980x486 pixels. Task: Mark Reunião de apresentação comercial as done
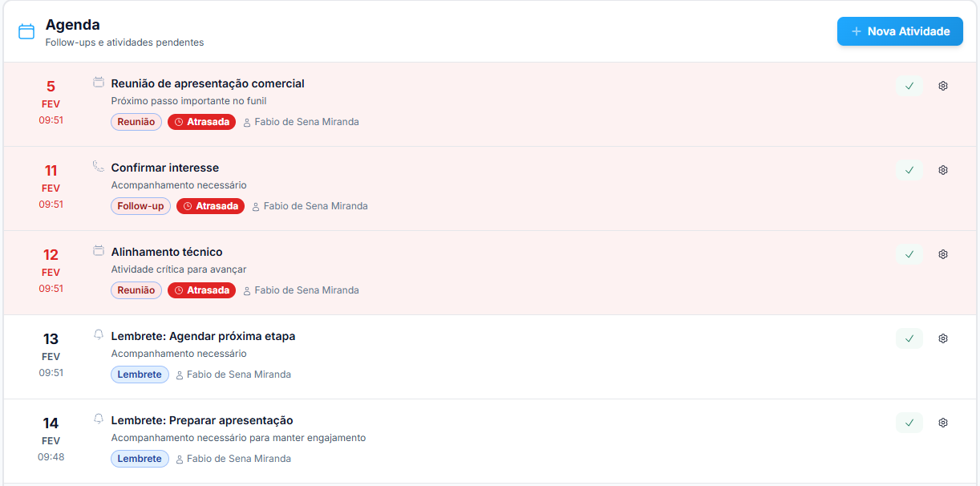(909, 86)
